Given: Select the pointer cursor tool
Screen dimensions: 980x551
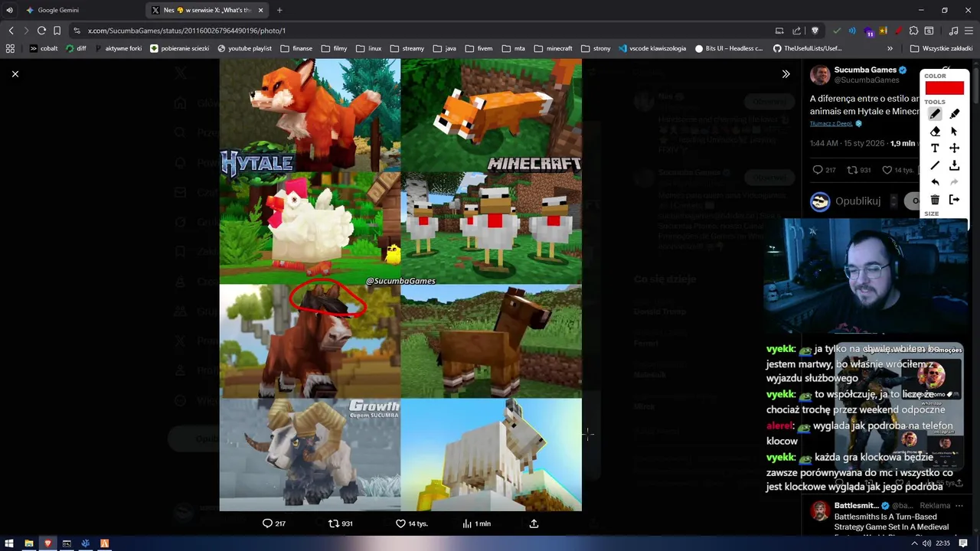Looking at the screenshot, I should (x=954, y=131).
